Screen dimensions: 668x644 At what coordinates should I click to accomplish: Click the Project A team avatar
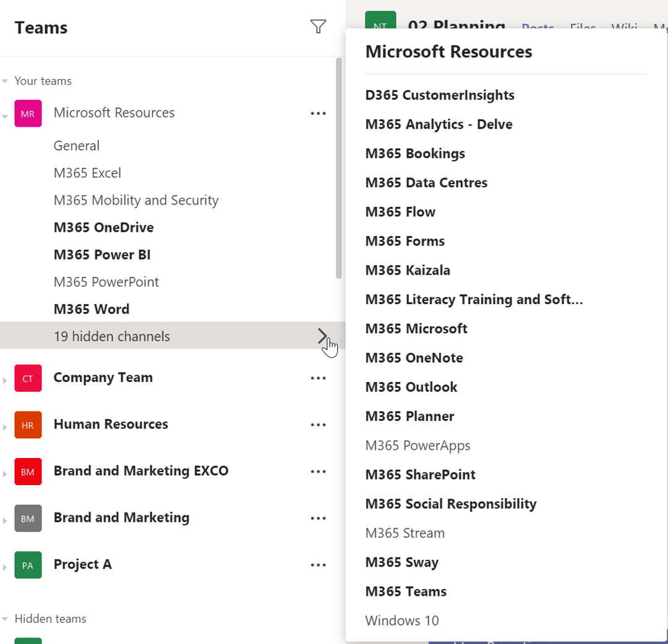tap(28, 564)
